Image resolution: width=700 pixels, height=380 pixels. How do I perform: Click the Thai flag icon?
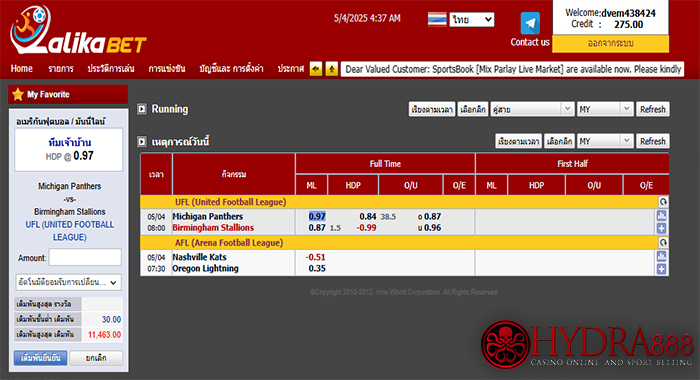(437, 19)
